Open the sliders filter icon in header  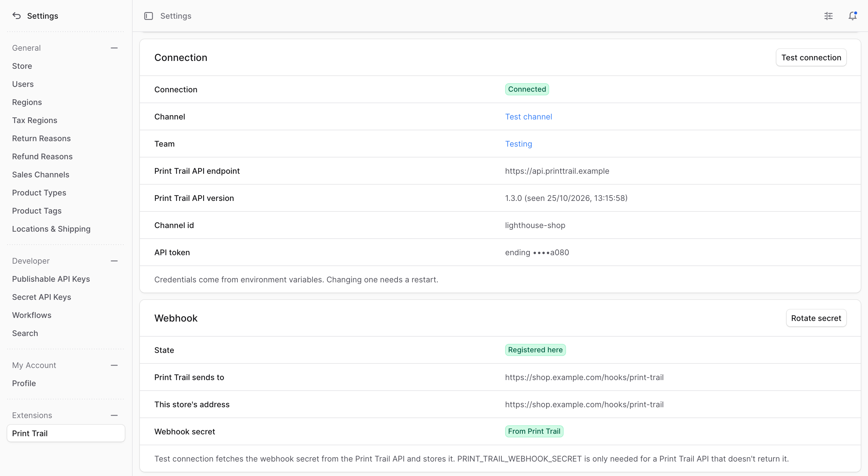point(828,16)
